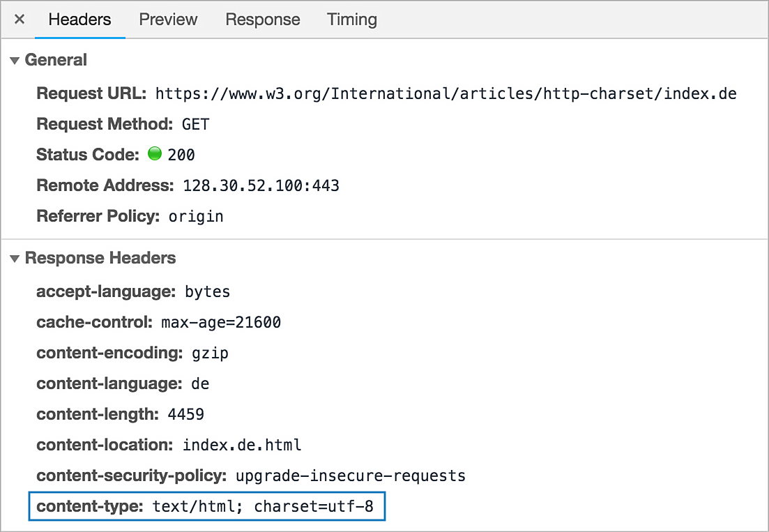This screenshot has height=532, width=769.
Task: Select the Referrer Policy origin value
Action: 196,217
